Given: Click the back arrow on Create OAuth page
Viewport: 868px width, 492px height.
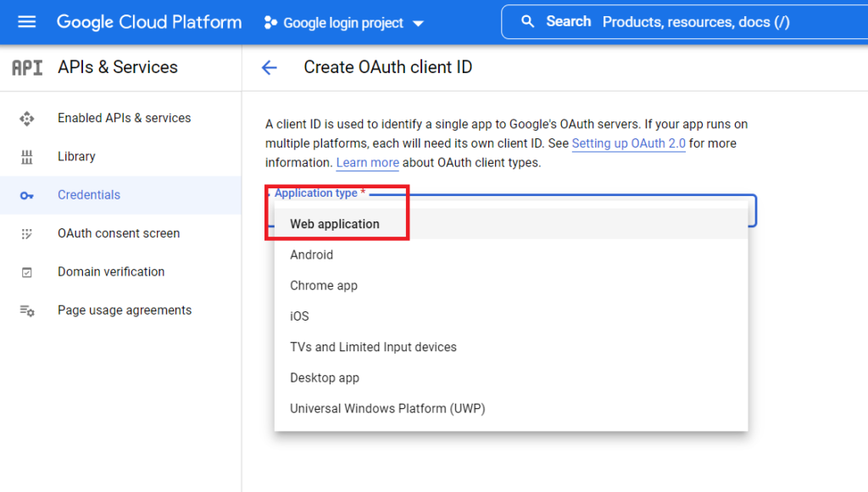Looking at the screenshot, I should coord(269,68).
